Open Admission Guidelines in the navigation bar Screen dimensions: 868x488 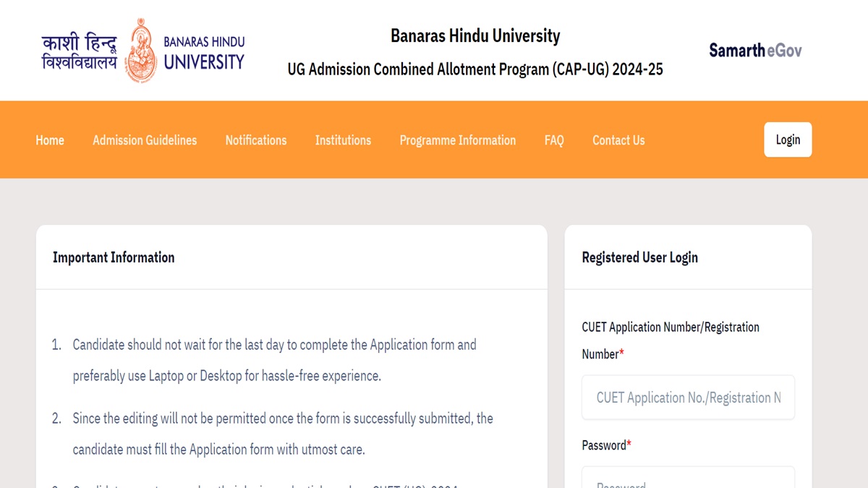[x=145, y=140]
